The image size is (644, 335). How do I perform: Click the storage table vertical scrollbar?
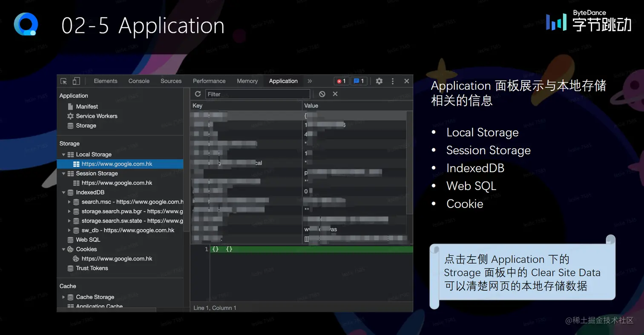(x=409, y=162)
